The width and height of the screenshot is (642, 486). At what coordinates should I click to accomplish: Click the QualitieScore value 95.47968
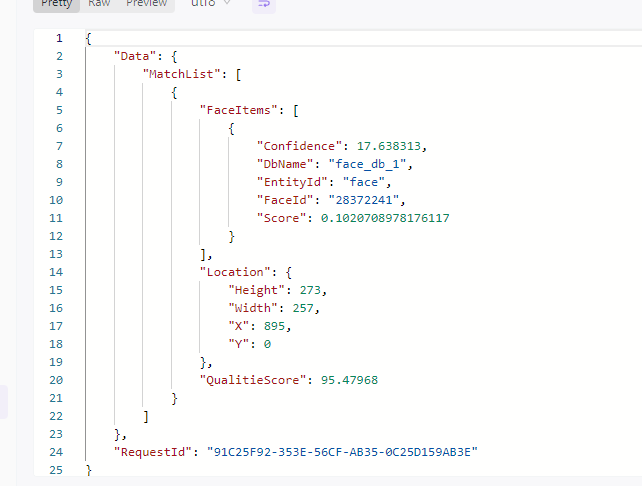click(x=349, y=380)
